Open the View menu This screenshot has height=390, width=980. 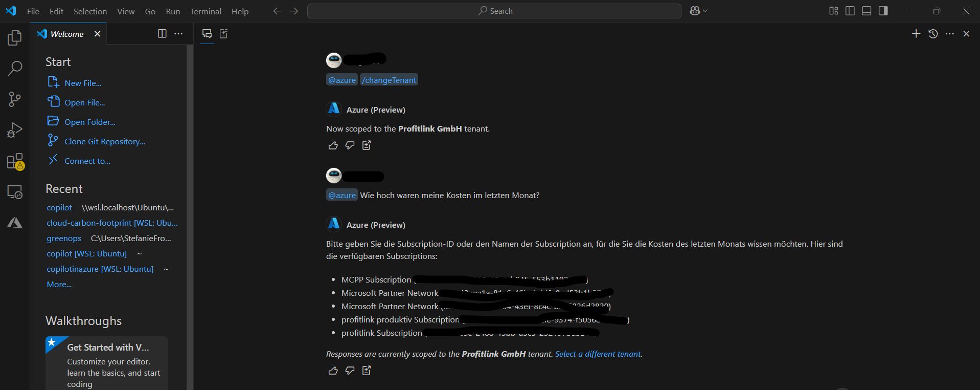click(126, 11)
